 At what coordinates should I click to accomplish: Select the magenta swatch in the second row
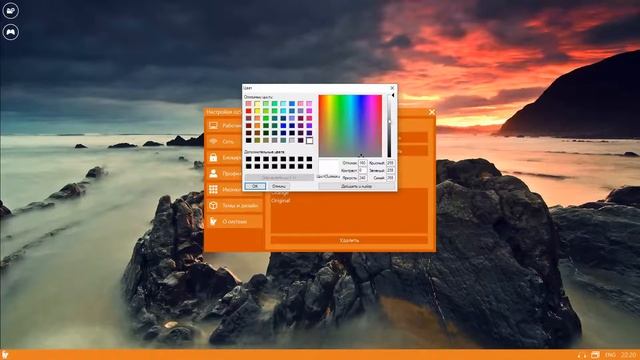(309, 111)
